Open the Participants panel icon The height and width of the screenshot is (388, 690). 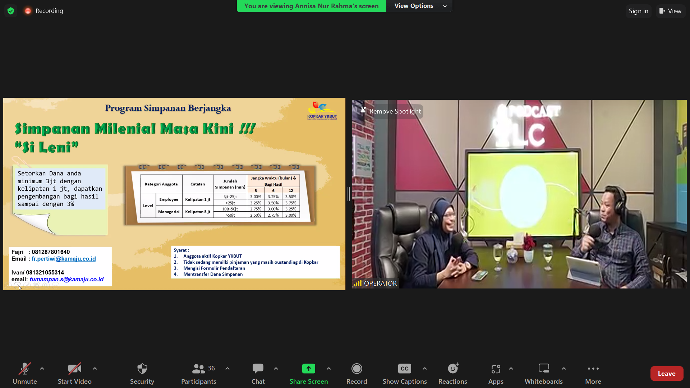click(x=198, y=369)
